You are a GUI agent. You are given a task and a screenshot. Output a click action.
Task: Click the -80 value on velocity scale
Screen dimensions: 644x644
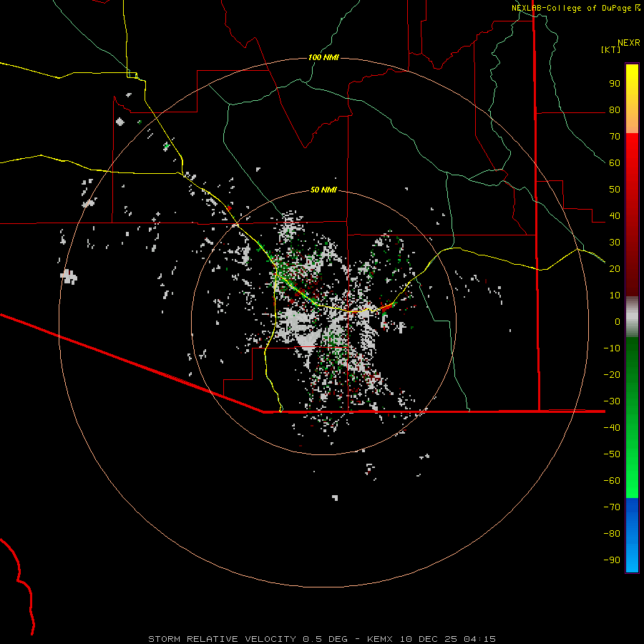(x=612, y=534)
